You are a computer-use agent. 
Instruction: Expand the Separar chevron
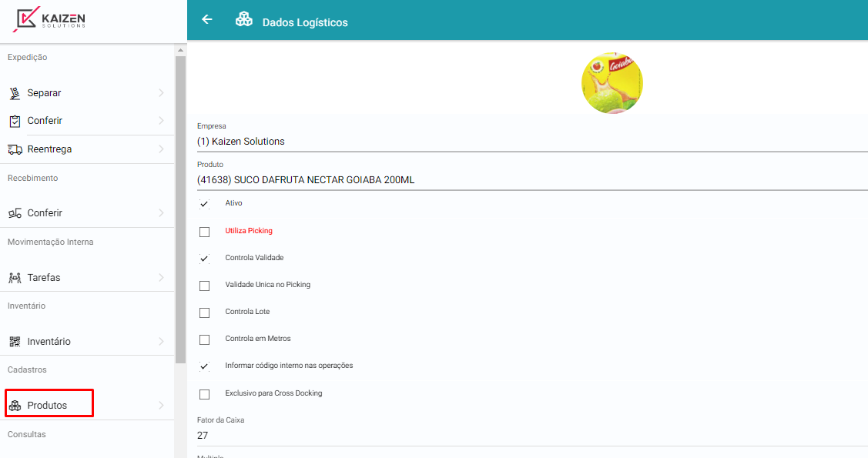[x=161, y=93]
